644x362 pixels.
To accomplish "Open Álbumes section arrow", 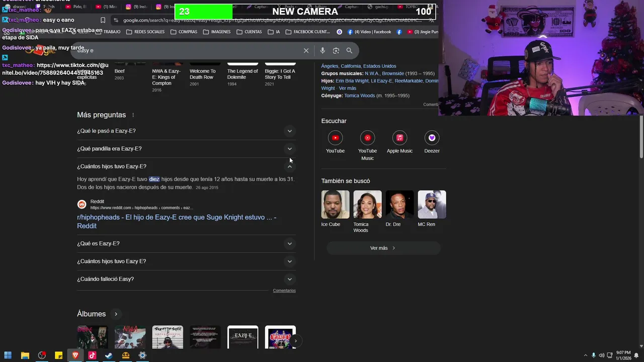I will click(x=116, y=314).
